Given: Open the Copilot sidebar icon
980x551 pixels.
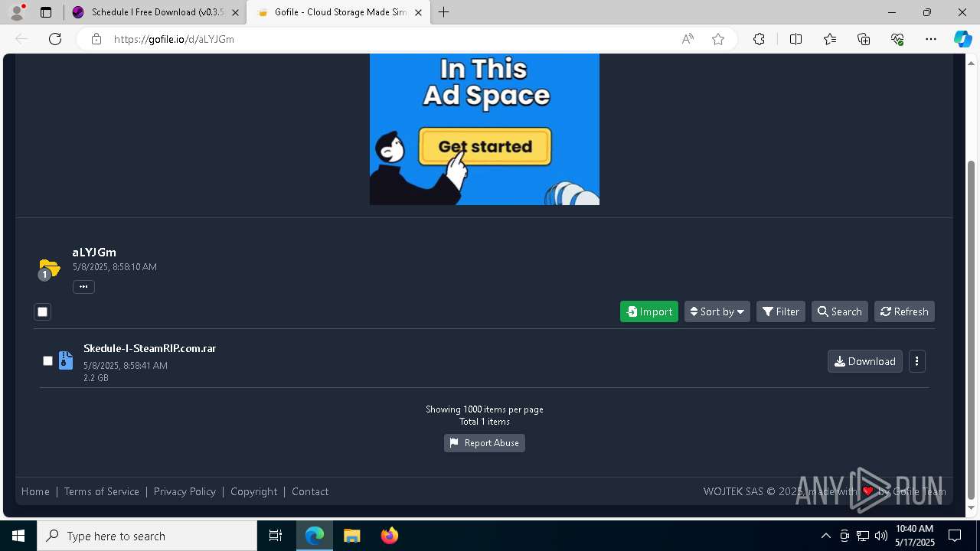Looking at the screenshot, I should 962,39.
